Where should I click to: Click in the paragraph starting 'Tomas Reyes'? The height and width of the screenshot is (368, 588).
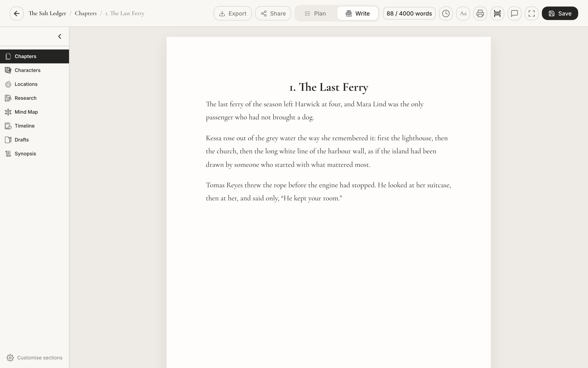click(x=329, y=192)
